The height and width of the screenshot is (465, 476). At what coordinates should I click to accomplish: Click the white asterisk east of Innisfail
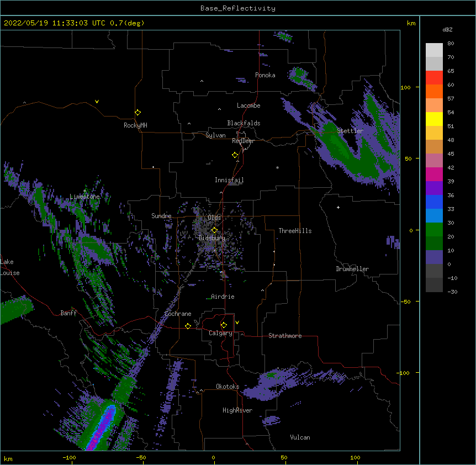click(x=277, y=167)
